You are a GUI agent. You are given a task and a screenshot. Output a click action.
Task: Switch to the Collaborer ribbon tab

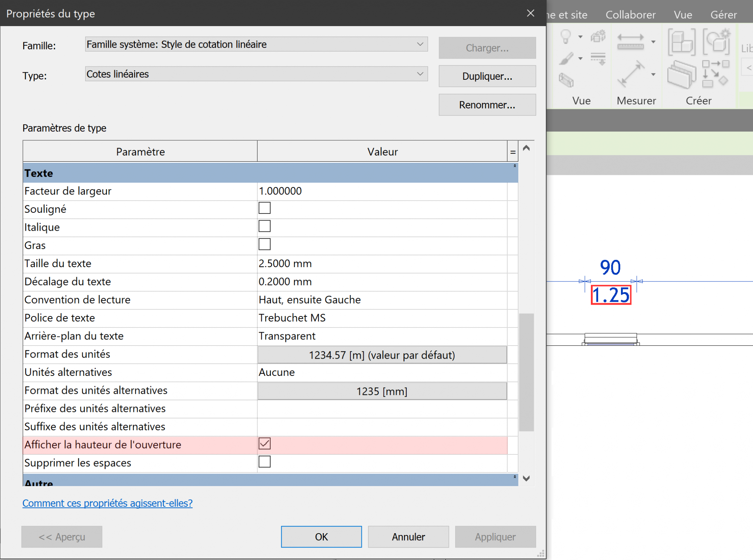tap(630, 15)
